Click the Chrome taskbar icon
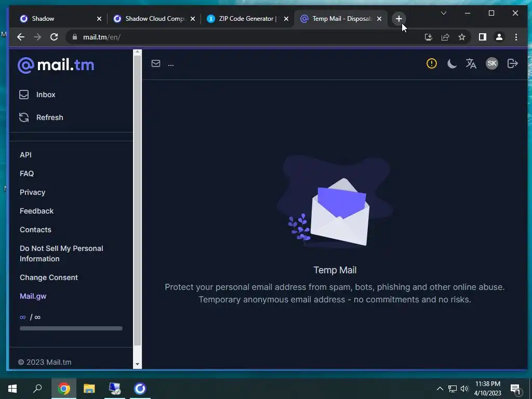 (x=64, y=389)
